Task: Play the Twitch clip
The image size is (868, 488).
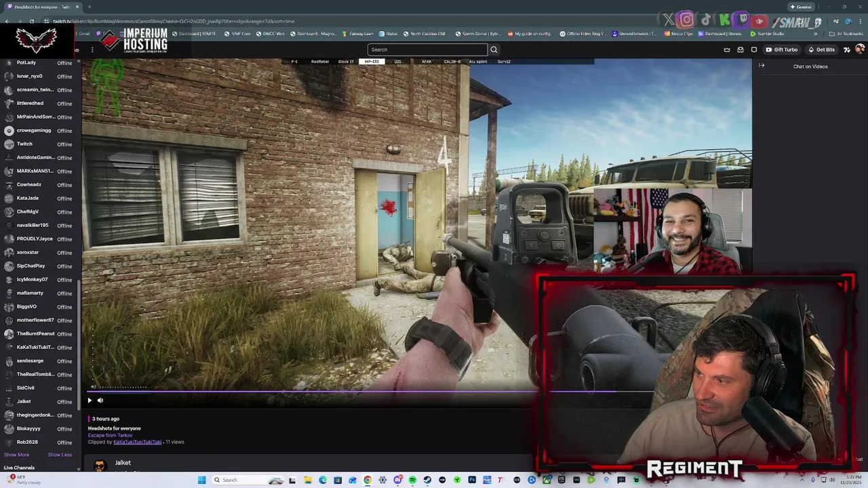Action: tap(90, 400)
